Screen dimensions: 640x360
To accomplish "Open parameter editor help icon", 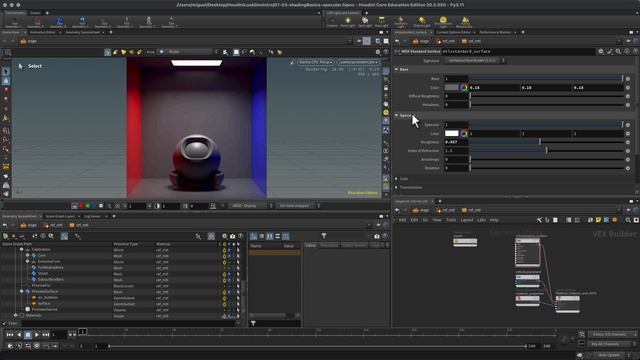I will point(635,51).
